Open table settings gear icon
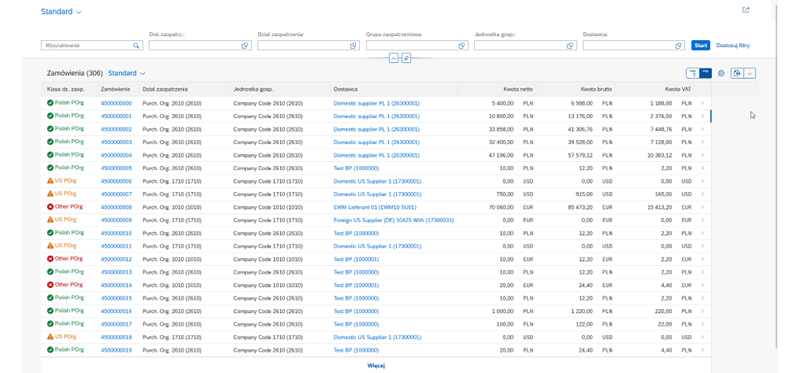The width and height of the screenshot is (800, 373). click(721, 73)
